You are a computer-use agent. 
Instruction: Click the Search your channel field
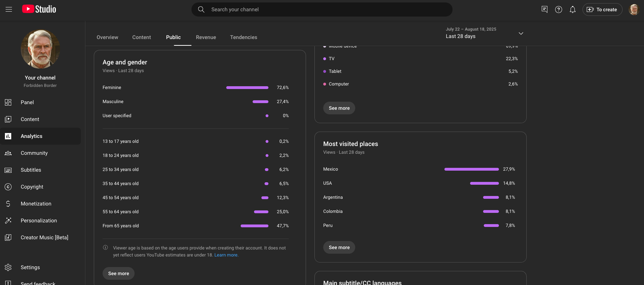click(321, 9)
